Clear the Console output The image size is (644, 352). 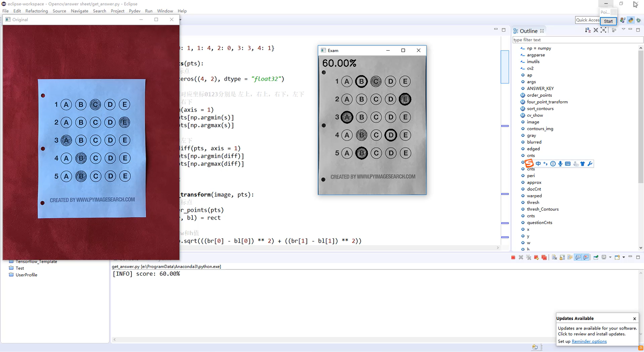click(555, 257)
